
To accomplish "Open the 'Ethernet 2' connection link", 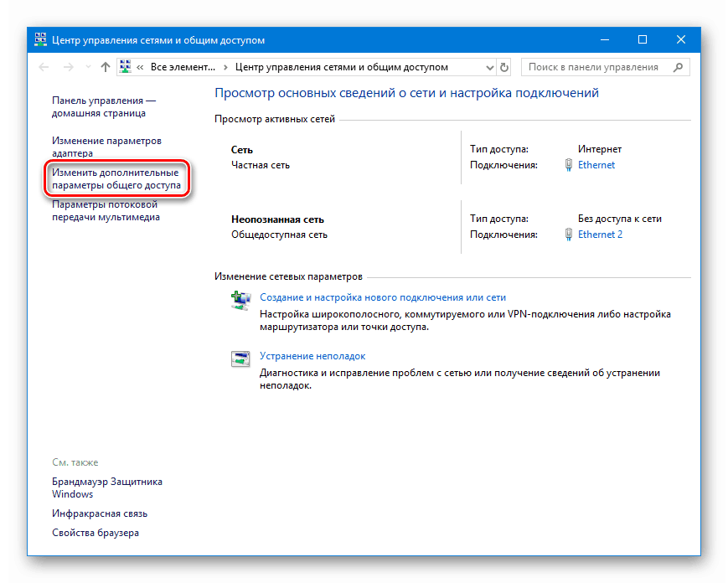I will click(x=600, y=235).
